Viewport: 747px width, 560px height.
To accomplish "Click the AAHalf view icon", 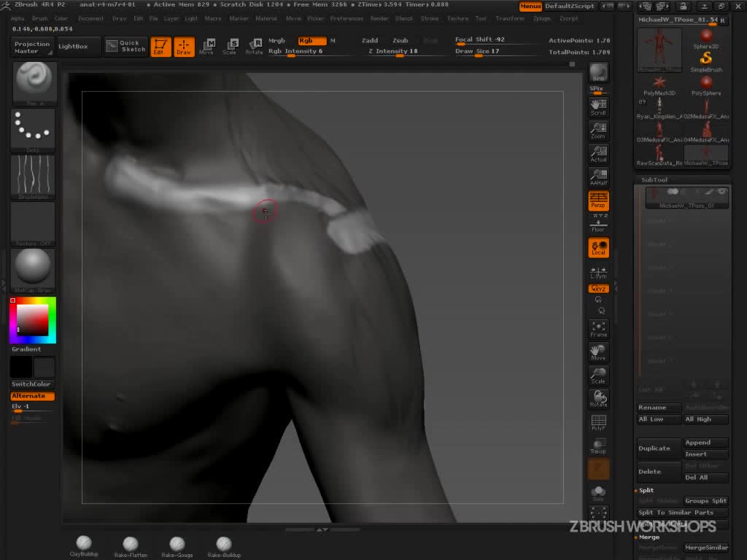I will coord(598,176).
